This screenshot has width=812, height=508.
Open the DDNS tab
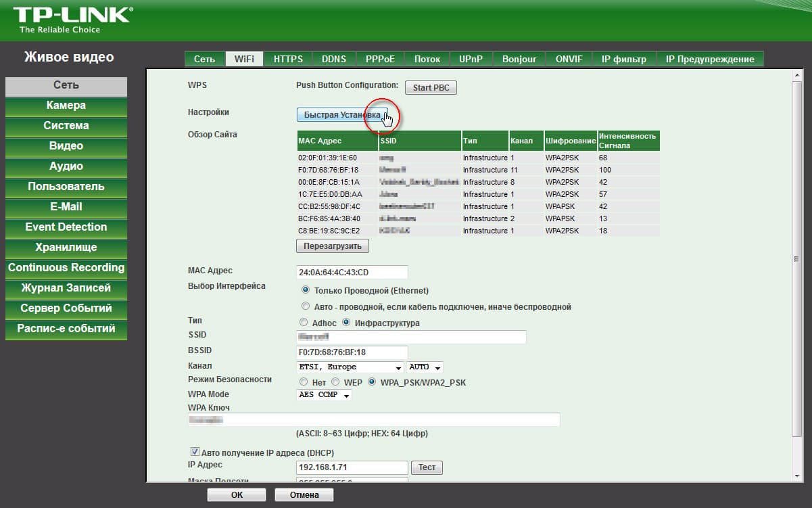tap(334, 59)
